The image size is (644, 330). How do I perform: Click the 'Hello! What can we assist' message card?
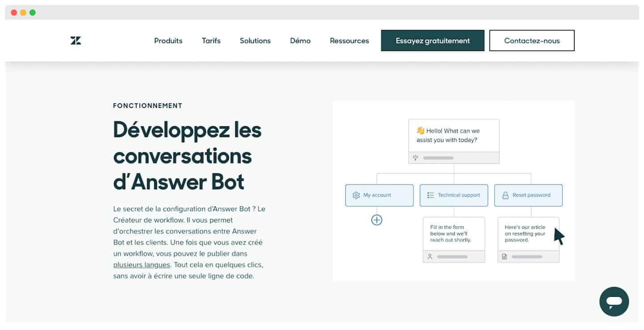coord(454,141)
